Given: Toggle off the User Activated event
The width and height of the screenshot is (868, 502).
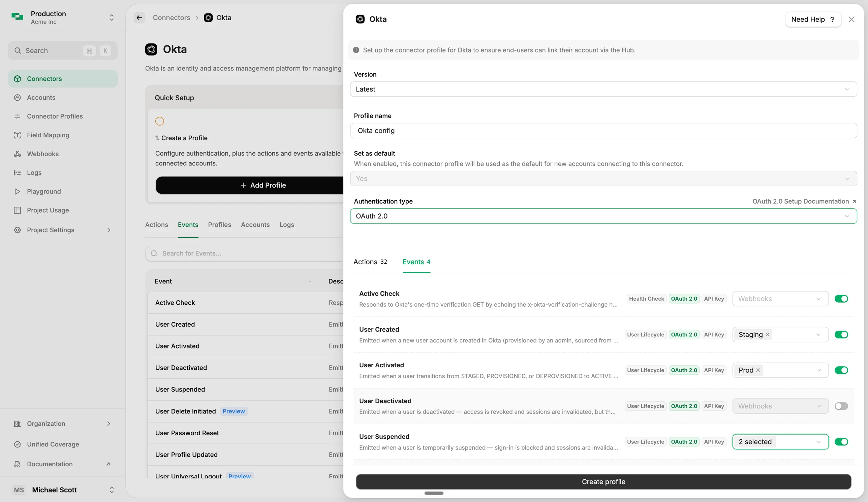Looking at the screenshot, I should click(x=841, y=370).
